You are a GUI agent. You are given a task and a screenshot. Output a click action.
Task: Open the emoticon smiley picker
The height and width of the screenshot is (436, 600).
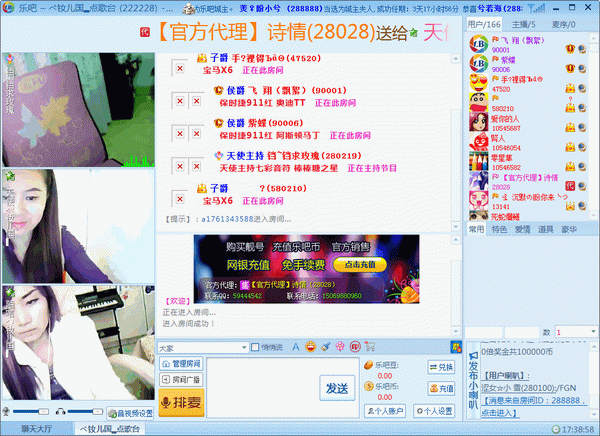pyautogui.click(x=310, y=347)
